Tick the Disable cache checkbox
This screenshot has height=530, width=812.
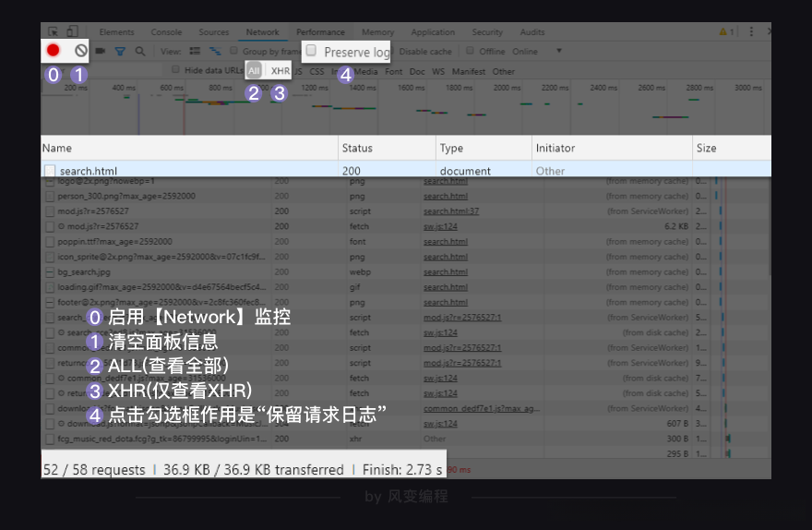pos(391,51)
